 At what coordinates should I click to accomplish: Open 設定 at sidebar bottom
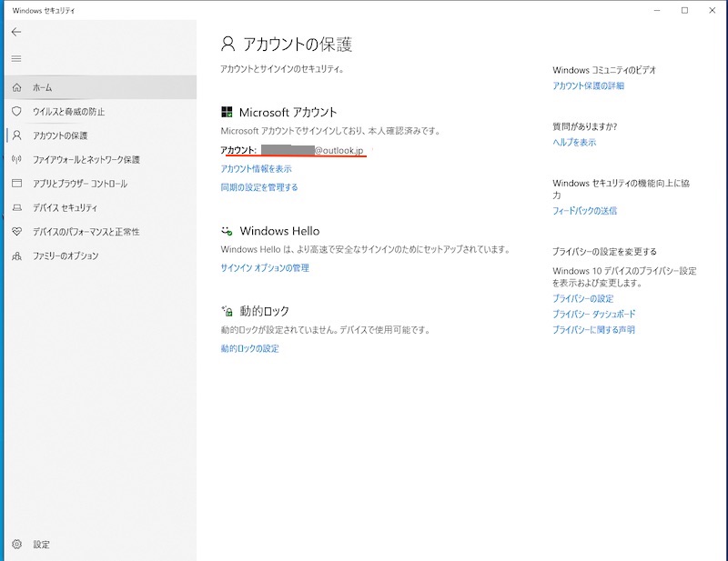click(100, 545)
